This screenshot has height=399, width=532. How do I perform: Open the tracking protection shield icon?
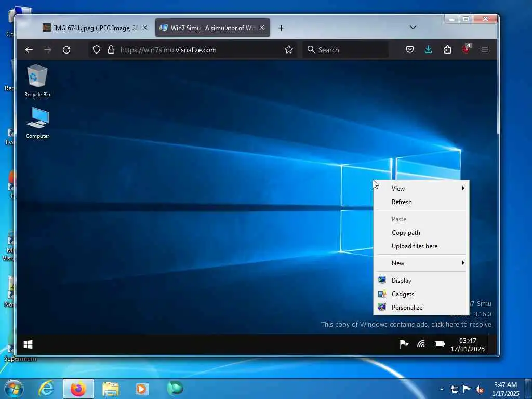pos(97,49)
